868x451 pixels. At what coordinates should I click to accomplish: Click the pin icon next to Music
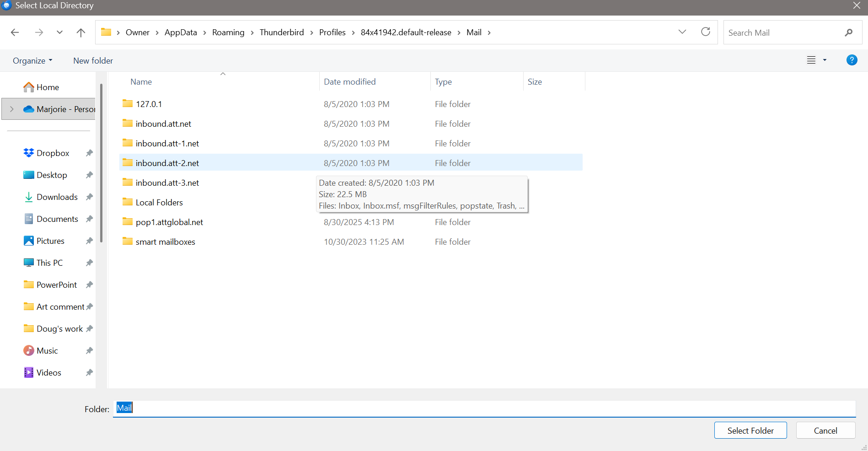click(89, 351)
